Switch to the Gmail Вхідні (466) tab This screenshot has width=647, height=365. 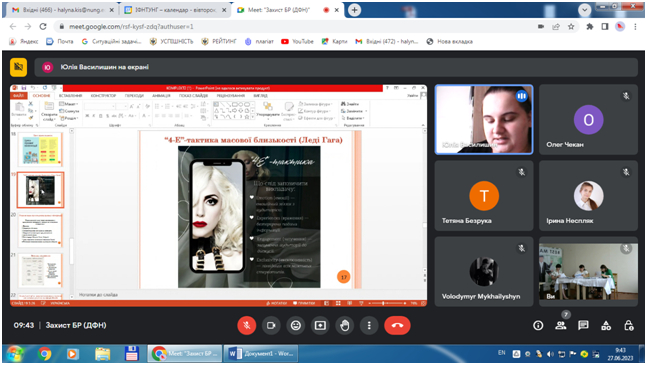tap(62, 10)
